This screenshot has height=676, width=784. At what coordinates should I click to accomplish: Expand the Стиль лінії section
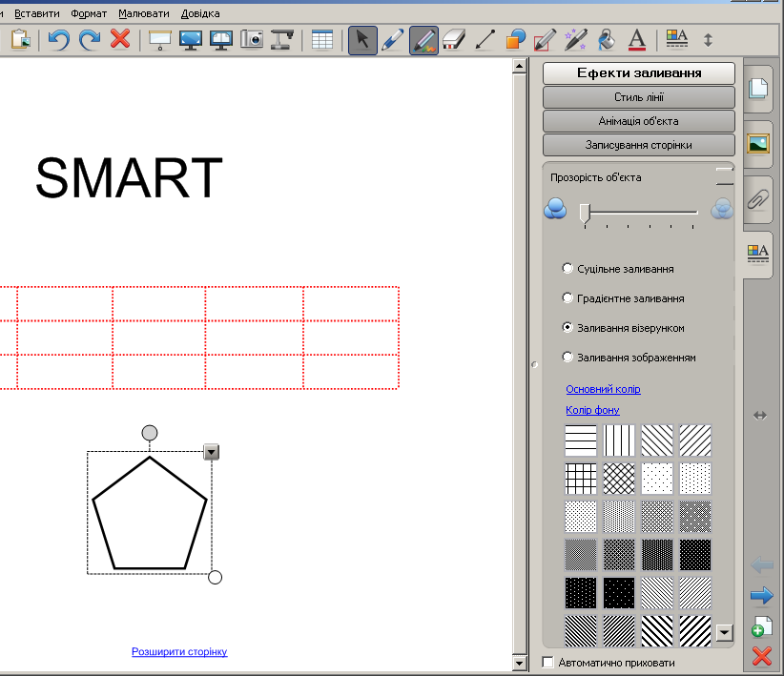coord(639,97)
